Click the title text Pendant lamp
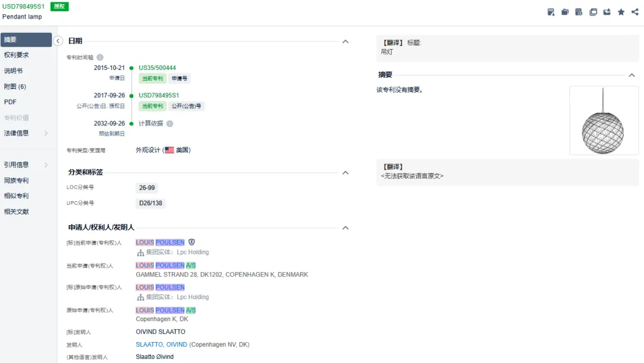This screenshot has width=644, height=363. coord(22,17)
